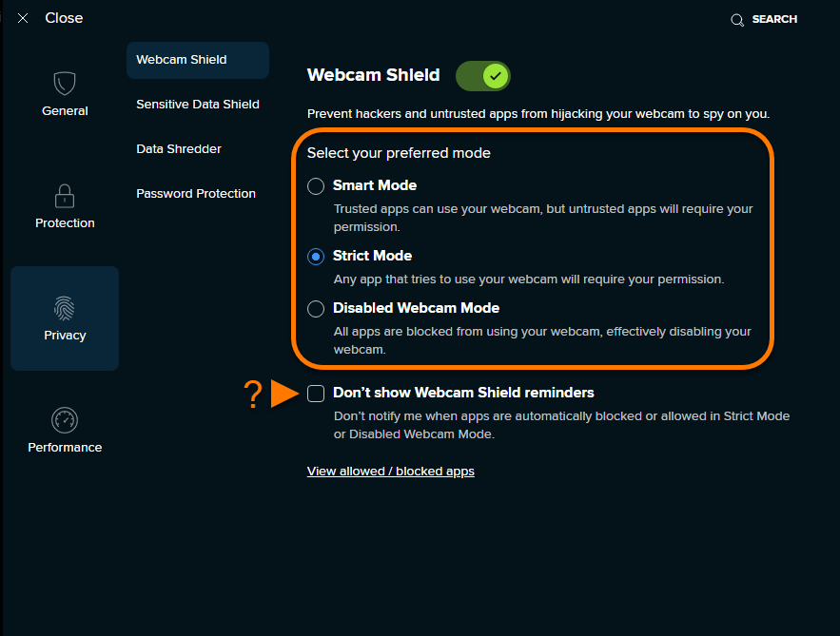Select the Strict Mode radio button
Screen dimensions: 840x636
(316, 257)
